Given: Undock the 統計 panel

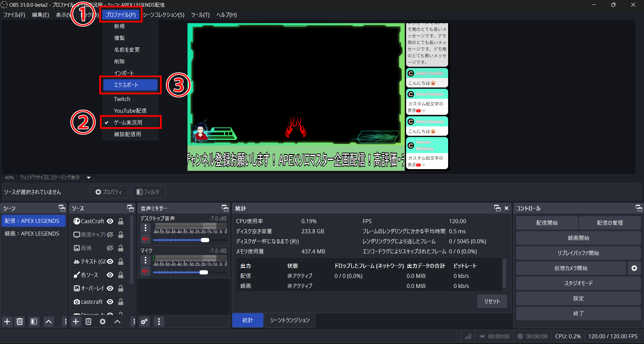Looking at the screenshot, I should pyautogui.click(x=497, y=208).
